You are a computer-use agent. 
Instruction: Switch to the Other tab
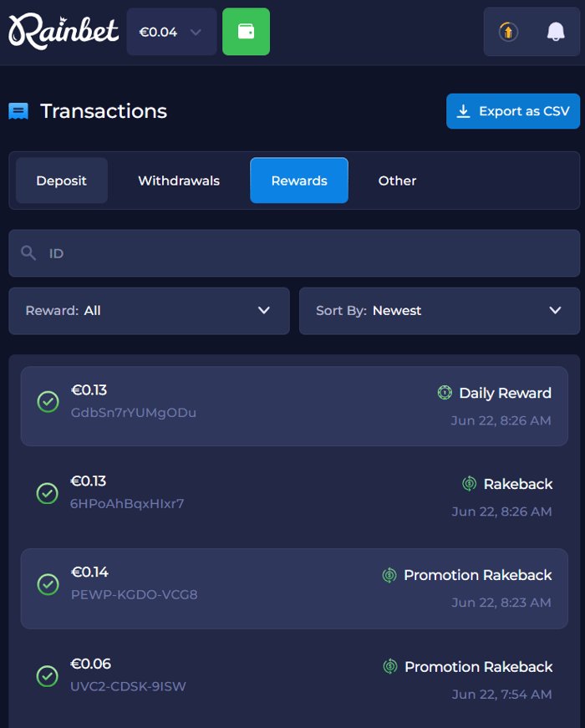tap(398, 181)
